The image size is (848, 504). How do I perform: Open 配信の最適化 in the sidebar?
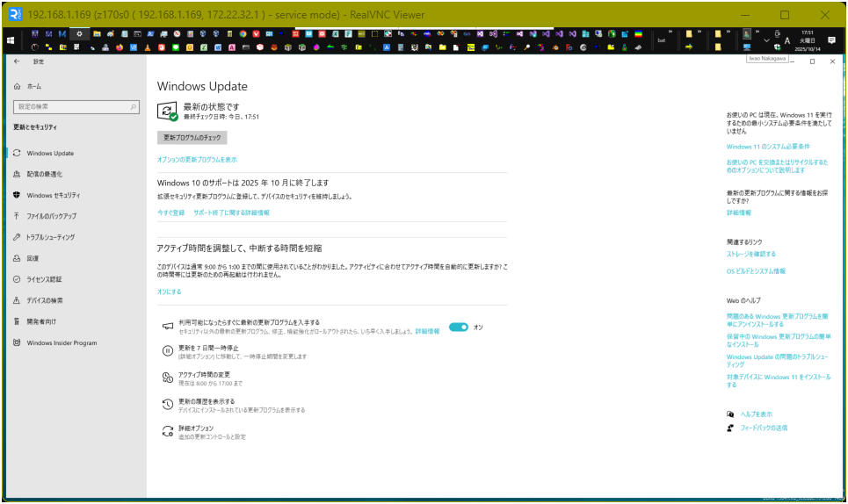(44, 174)
